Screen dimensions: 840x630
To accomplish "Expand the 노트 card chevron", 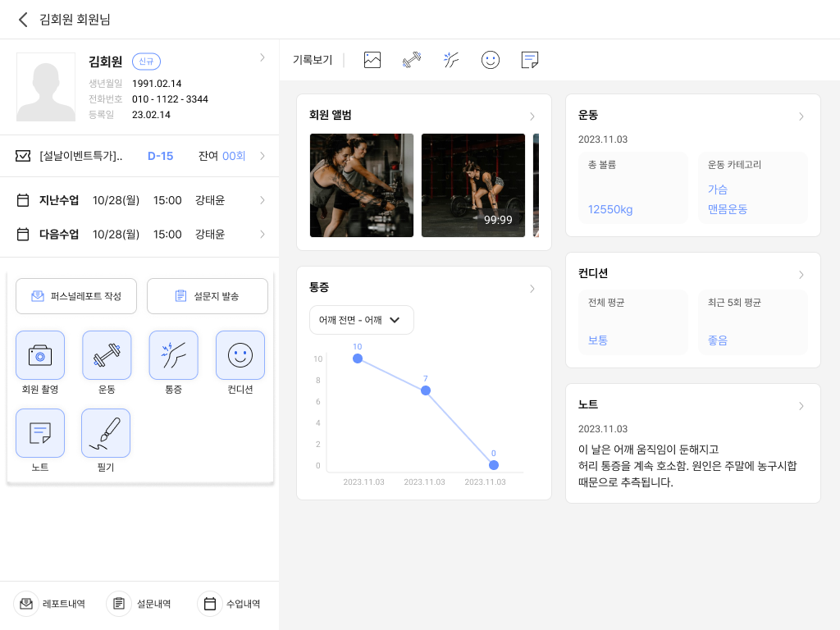I will point(801,406).
